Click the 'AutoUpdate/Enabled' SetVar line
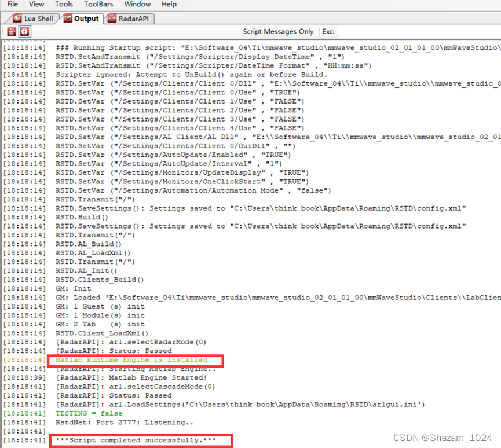The image size is (501, 448). tap(174, 155)
